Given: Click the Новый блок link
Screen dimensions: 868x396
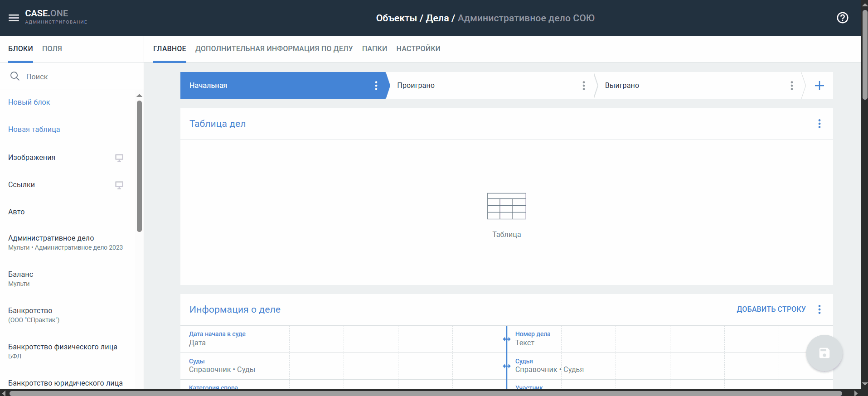Looking at the screenshot, I should [29, 102].
